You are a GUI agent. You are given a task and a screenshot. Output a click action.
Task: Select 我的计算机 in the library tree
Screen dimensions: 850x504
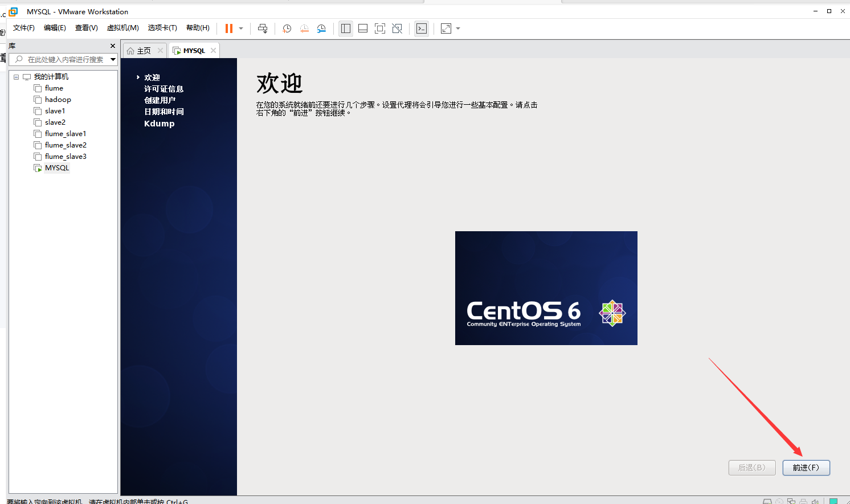point(51,77)
